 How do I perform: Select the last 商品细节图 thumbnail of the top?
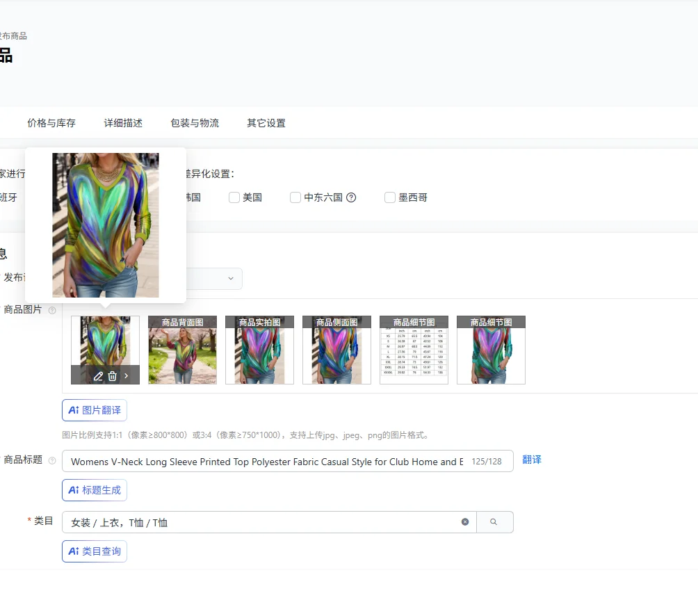pos(491,350)
